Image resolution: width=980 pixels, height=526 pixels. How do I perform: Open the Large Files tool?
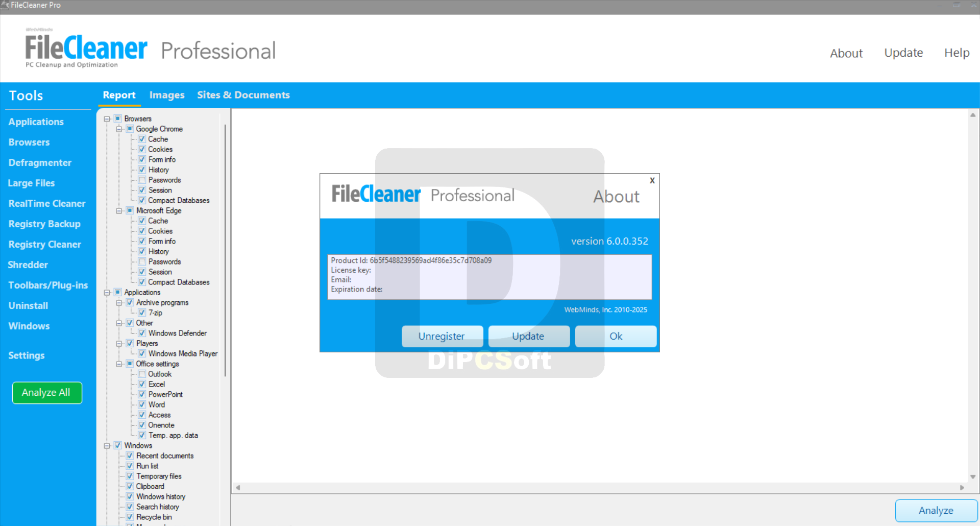(31, 183)
